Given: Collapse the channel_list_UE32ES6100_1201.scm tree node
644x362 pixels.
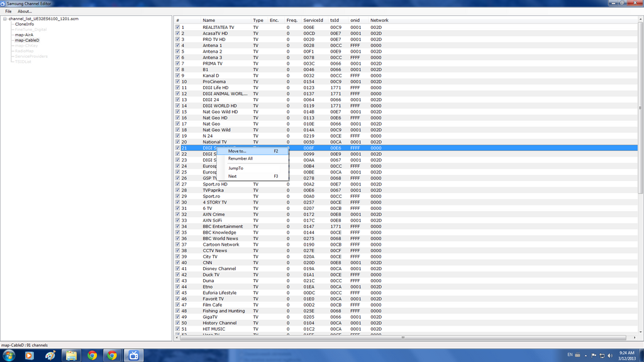Looking at the screenshot, I should [x=4, y=19].
